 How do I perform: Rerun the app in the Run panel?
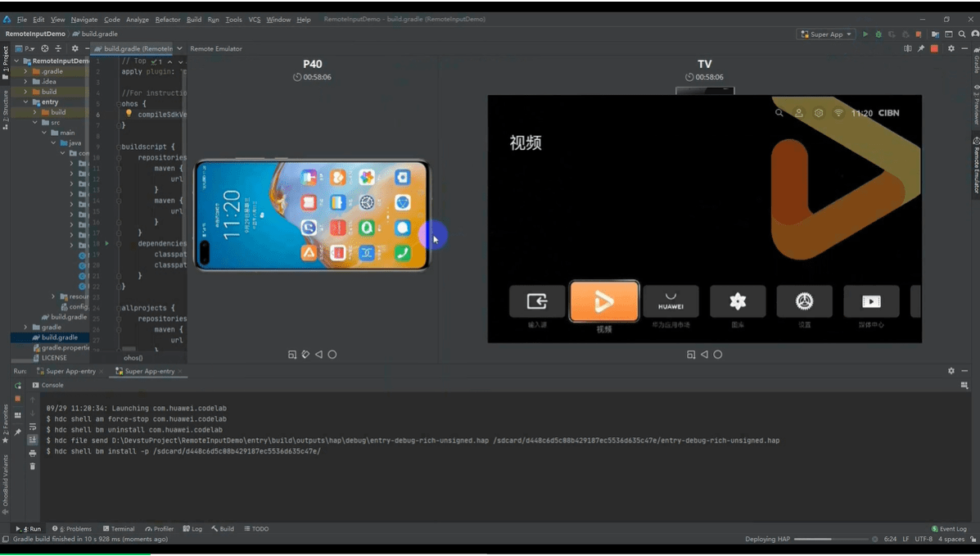click(x=18, y=386)
